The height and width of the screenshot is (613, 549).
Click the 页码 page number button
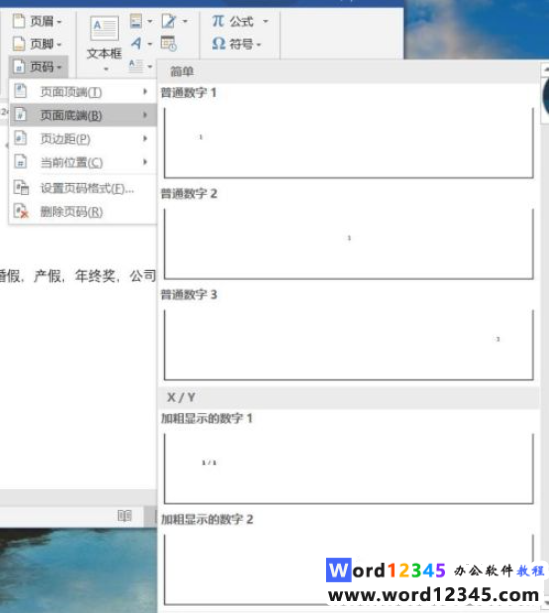click(38, 67)
